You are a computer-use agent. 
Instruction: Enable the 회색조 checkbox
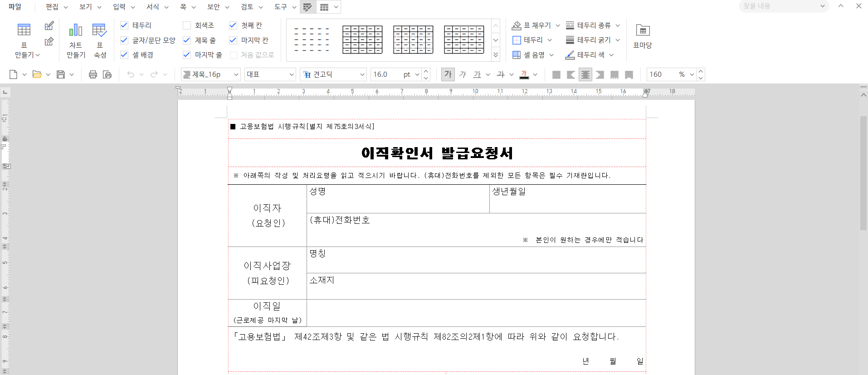pyautogui.click(x=187, y=25)
